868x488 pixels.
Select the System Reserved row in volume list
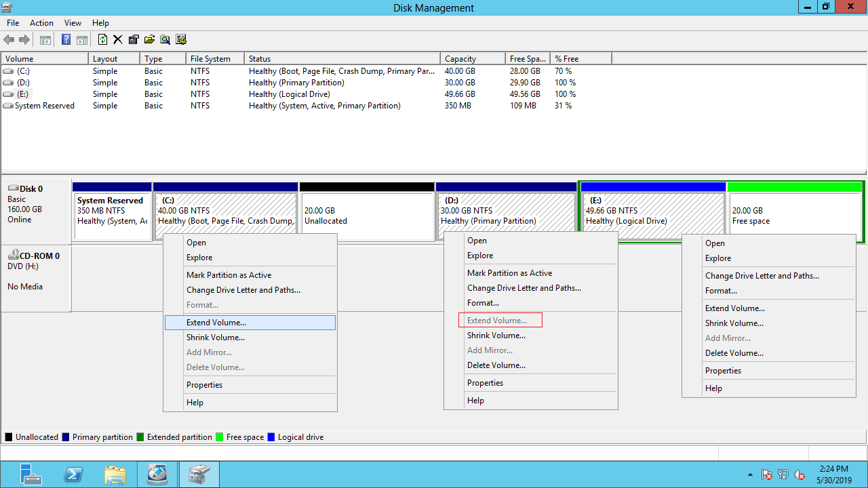45,106
